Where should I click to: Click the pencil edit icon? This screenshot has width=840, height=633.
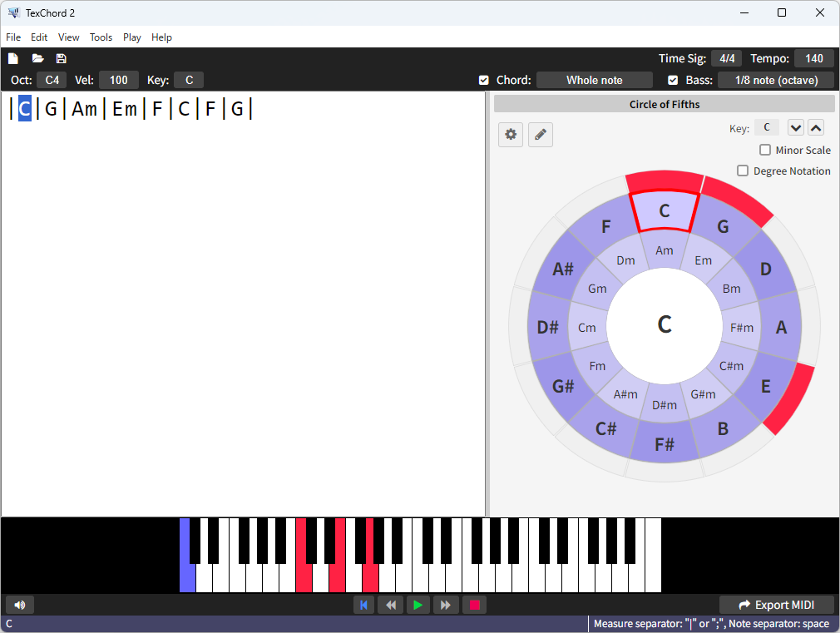point(541,134)
